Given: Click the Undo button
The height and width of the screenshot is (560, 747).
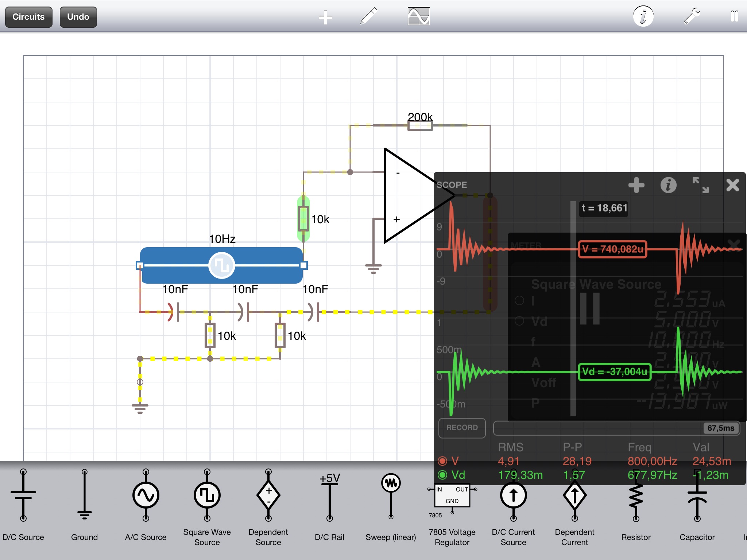Looking at the screenshot, I should (78, 17).
